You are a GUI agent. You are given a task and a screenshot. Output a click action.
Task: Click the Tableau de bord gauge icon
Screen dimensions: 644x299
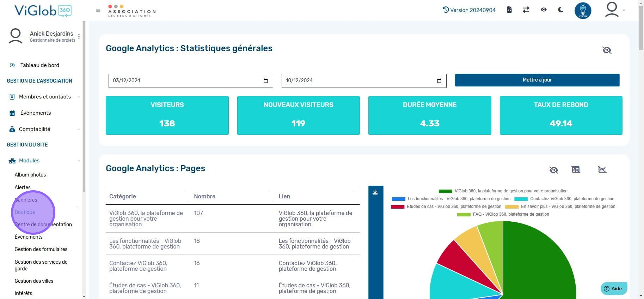click(x=12, y=65)
